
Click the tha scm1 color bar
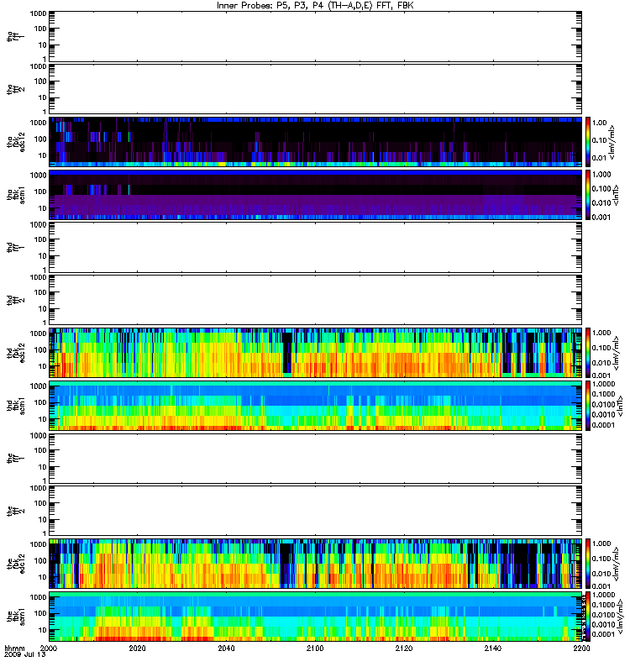(588, 195)
